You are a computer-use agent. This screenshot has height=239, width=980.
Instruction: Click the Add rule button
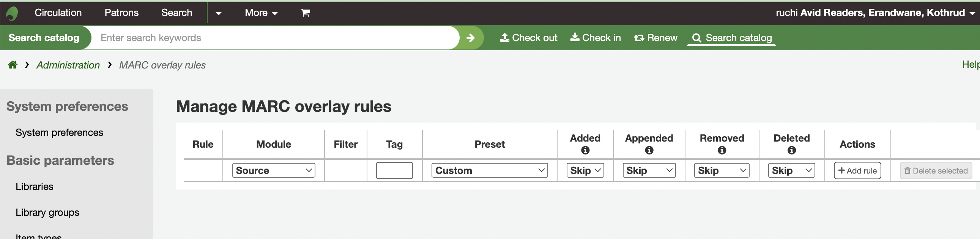click(x=857, y=171)
